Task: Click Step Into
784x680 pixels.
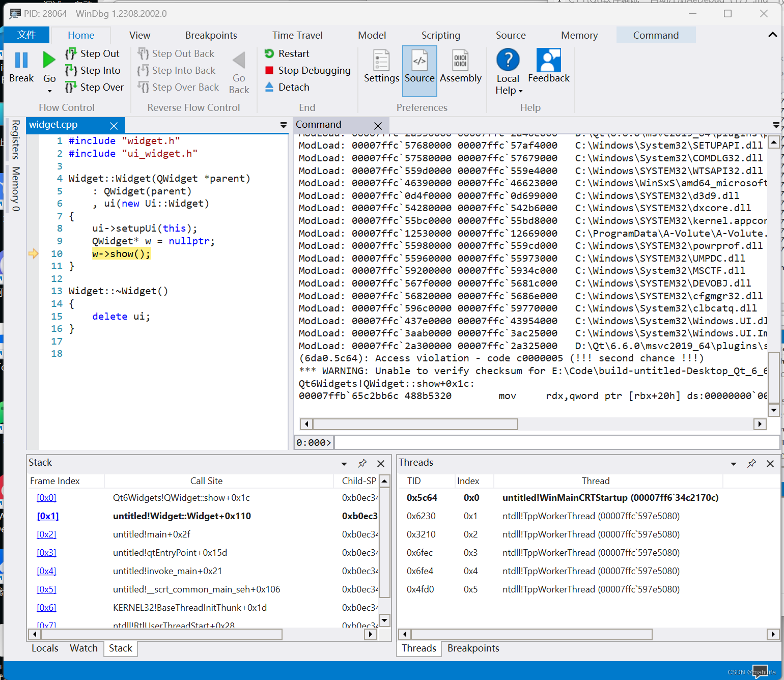Action: (x=93, y=70)
